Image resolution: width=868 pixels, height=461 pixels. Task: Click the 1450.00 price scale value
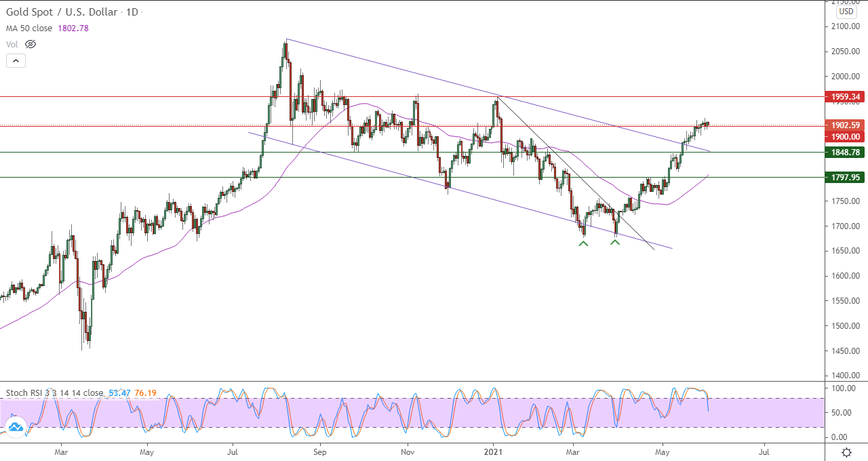click(x=845, y=350)
